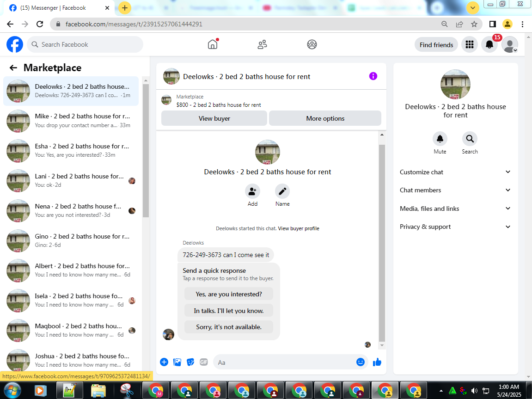Expand Chat members section
532x399 pixels.
point(455,190)
